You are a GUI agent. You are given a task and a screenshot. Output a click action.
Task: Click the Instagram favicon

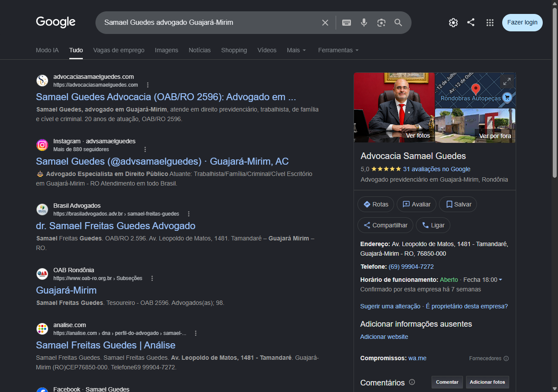[42, 145]
